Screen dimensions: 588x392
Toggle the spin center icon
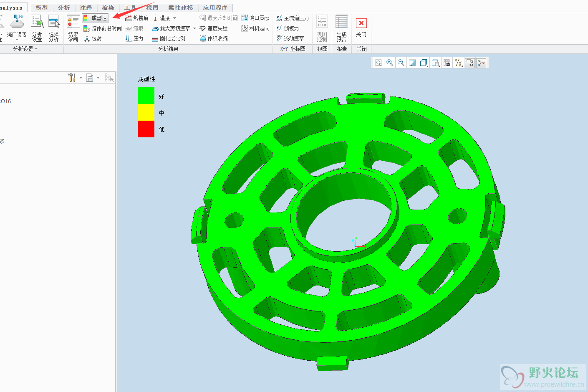tap(481, 63)
